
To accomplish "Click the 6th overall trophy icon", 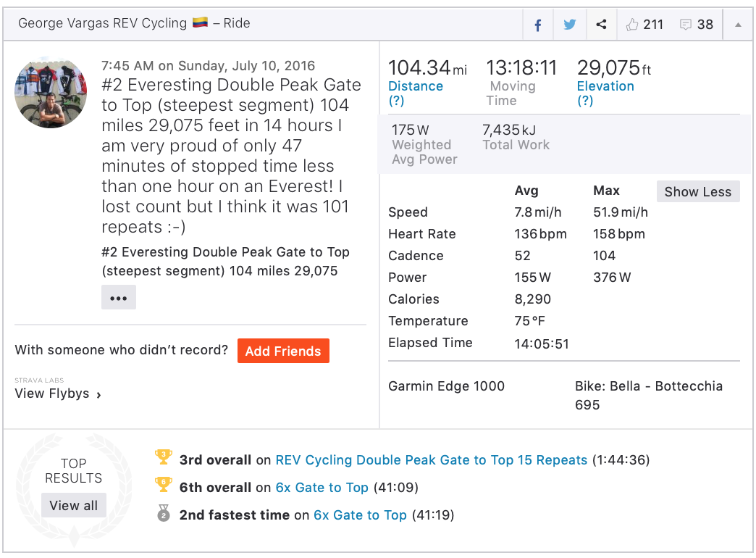I will 164,485.
